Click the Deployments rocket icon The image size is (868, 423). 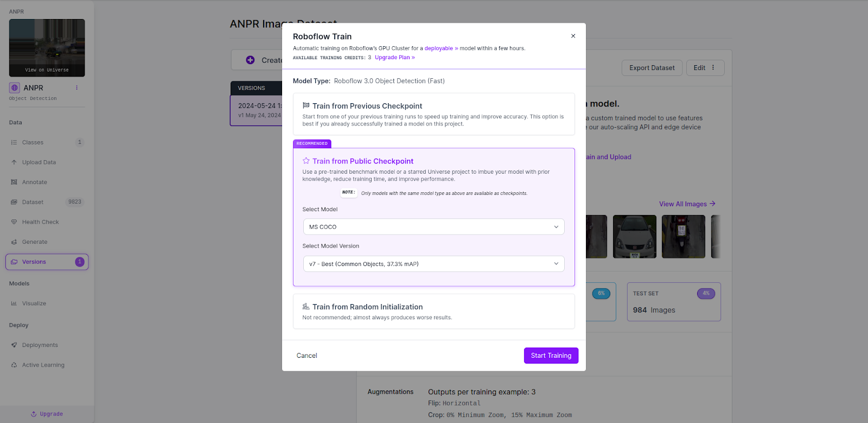click(x=14, y=345)
